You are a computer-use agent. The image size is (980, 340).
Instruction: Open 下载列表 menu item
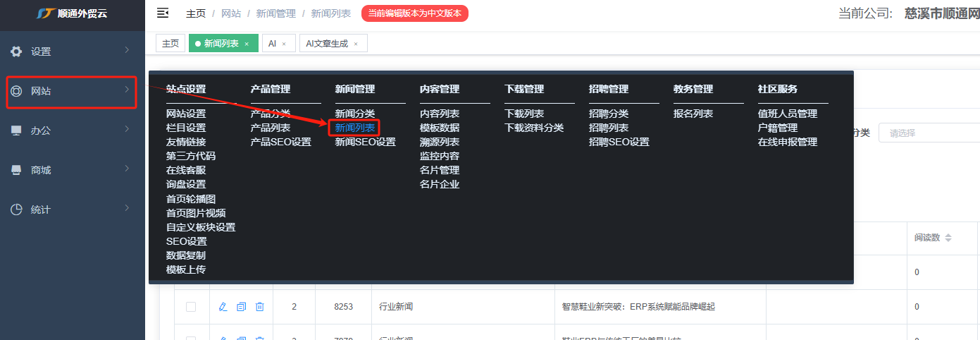point(524,114)
